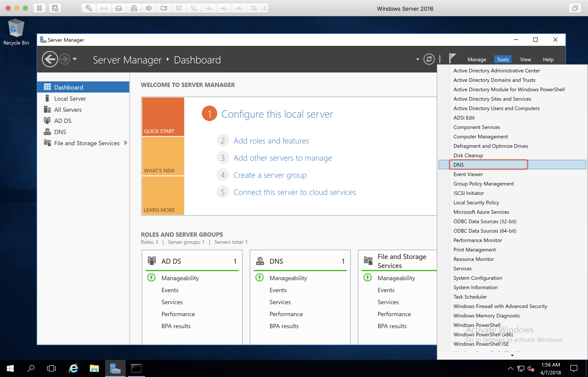Viewport: 588px width, 377px height.
Task: Select Local Server in the left sidebar
Action: click(x=70, y=99)
